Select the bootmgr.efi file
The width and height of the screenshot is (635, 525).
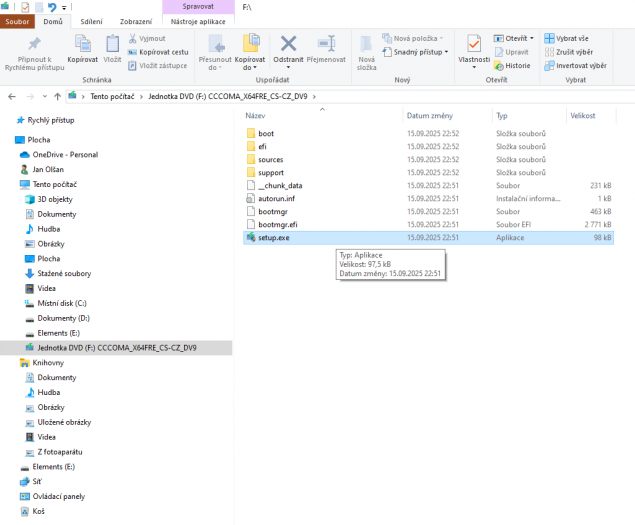278,224
